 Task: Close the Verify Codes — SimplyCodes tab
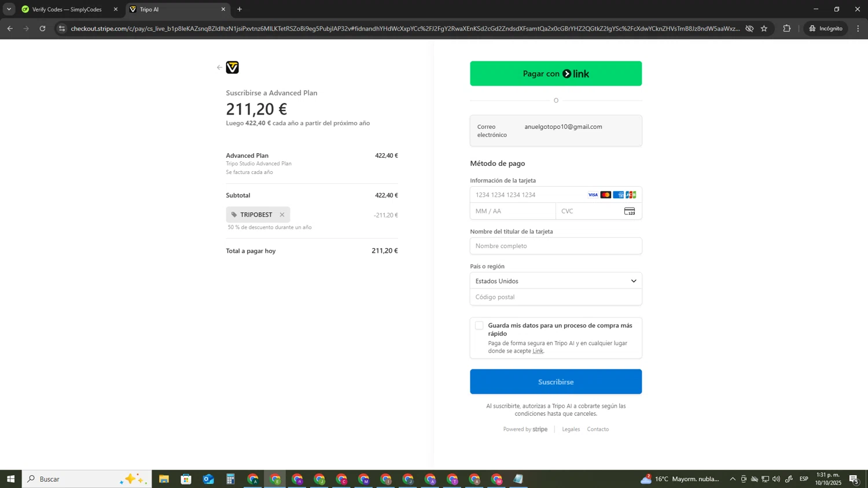[115, 9]
